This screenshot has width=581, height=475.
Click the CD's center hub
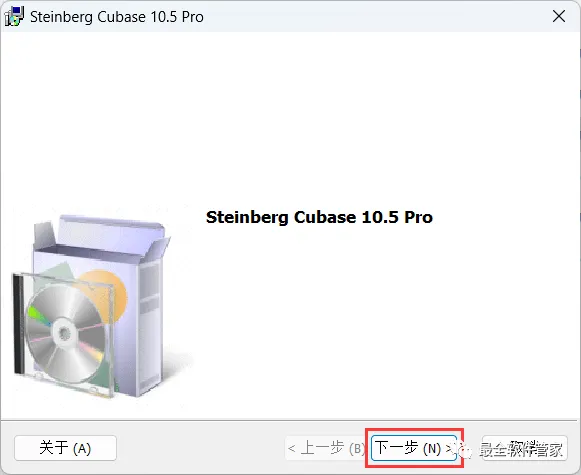65,333
